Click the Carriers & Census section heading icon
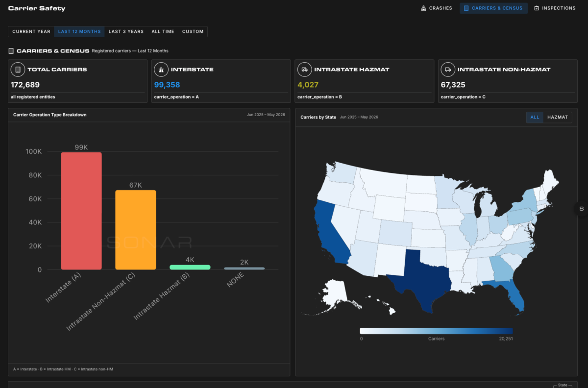Viewport: 588px width, 388px height. coord(11,51)
